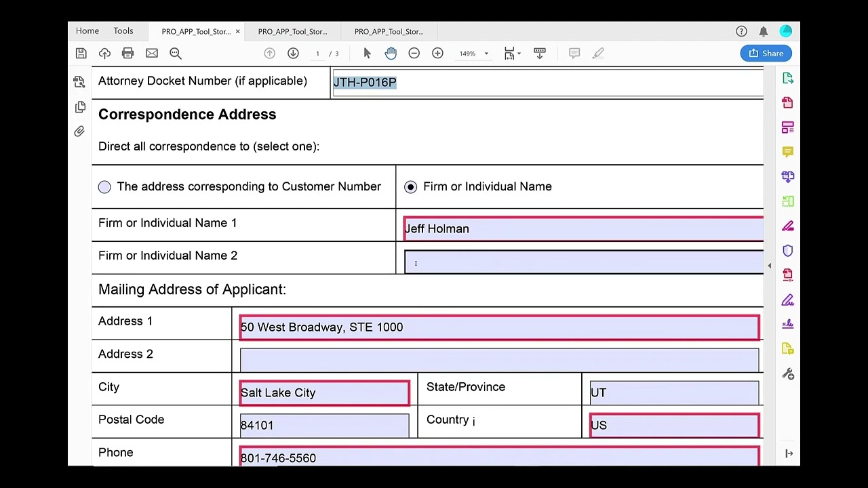
Task: Choose the Selection arrow tool
Action: tap(367, 54)
